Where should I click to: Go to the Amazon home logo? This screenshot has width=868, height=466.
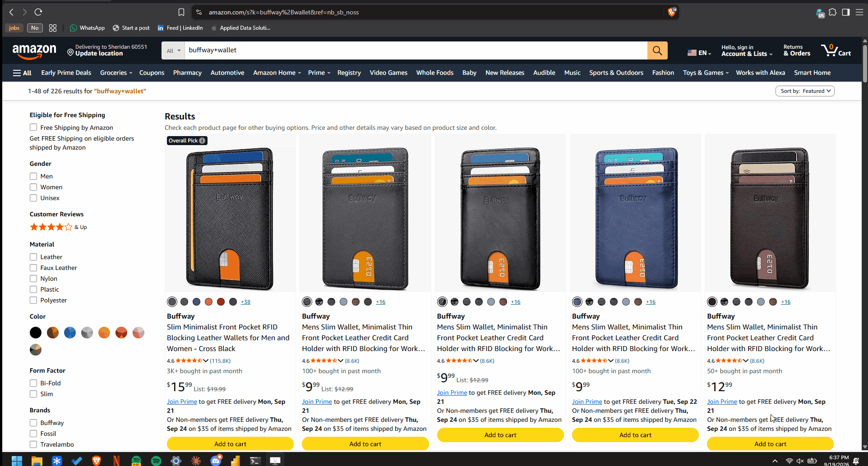coord(34,51)
